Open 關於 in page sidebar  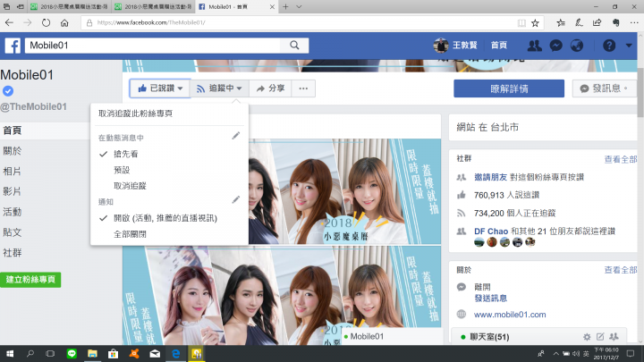coord(13,151)
